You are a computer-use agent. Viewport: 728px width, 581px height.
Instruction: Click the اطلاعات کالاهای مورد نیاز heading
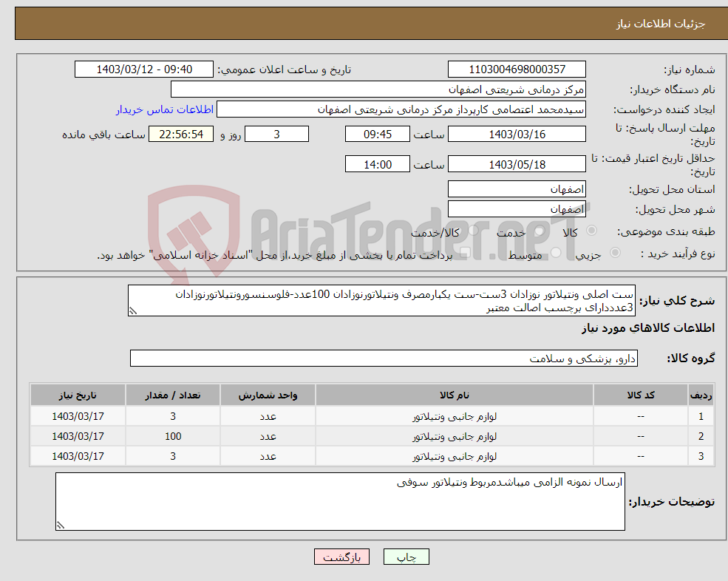tap(648, 328)
